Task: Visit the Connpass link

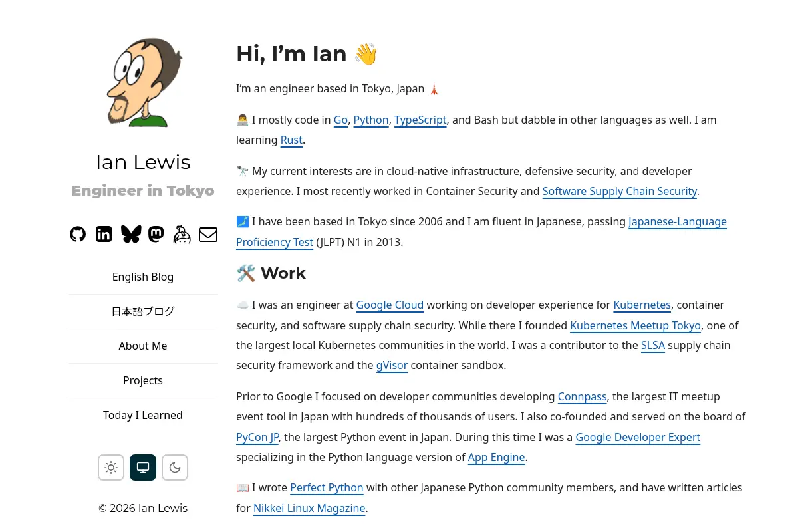Action: click(582, 397)
